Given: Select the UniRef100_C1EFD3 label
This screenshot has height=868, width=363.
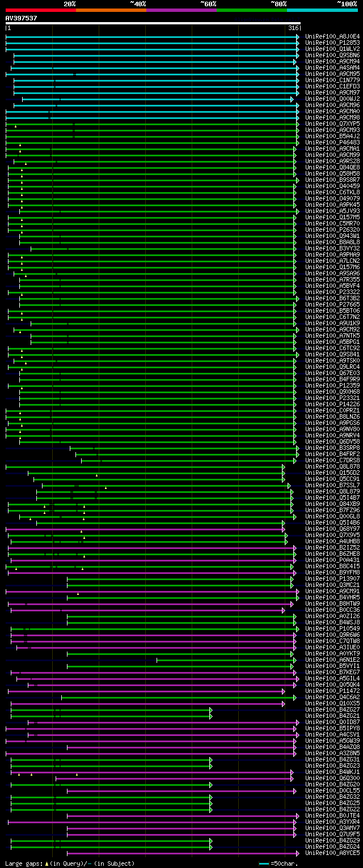Looking at the screenshot, I should click(332, 86).
